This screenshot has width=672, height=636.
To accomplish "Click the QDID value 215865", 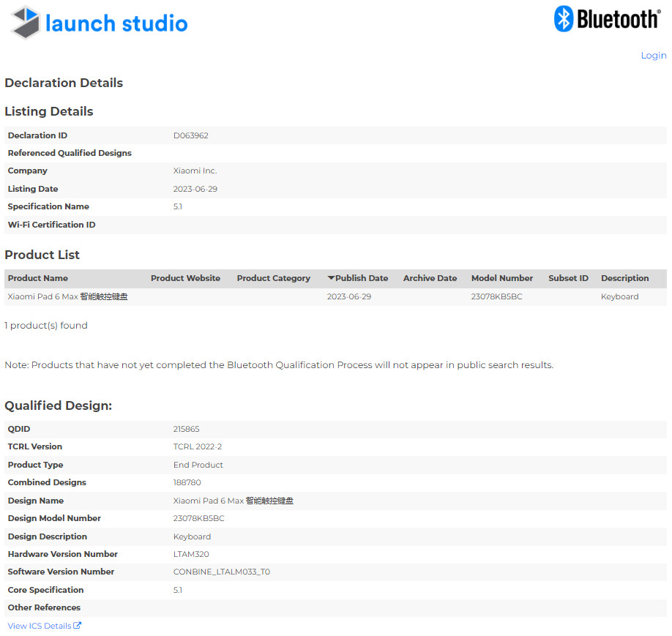I will [186, 429].
